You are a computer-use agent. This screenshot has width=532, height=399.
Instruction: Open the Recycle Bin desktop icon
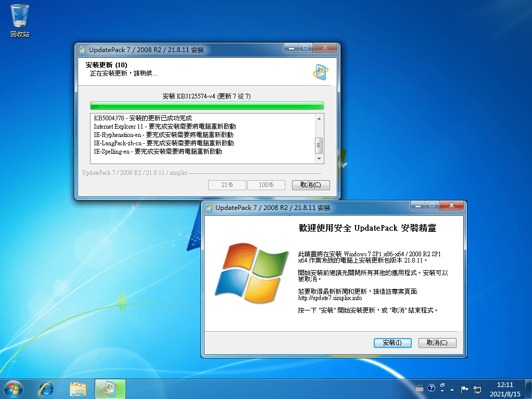20,21
